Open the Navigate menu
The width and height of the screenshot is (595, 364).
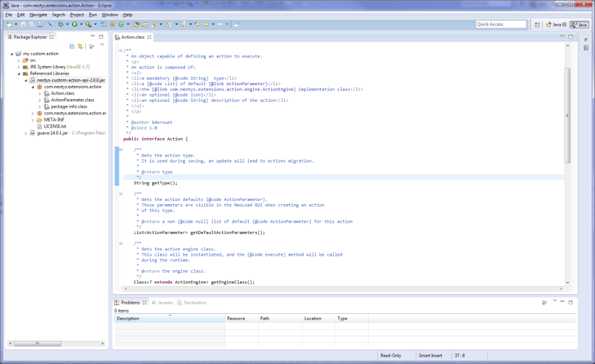38,15
